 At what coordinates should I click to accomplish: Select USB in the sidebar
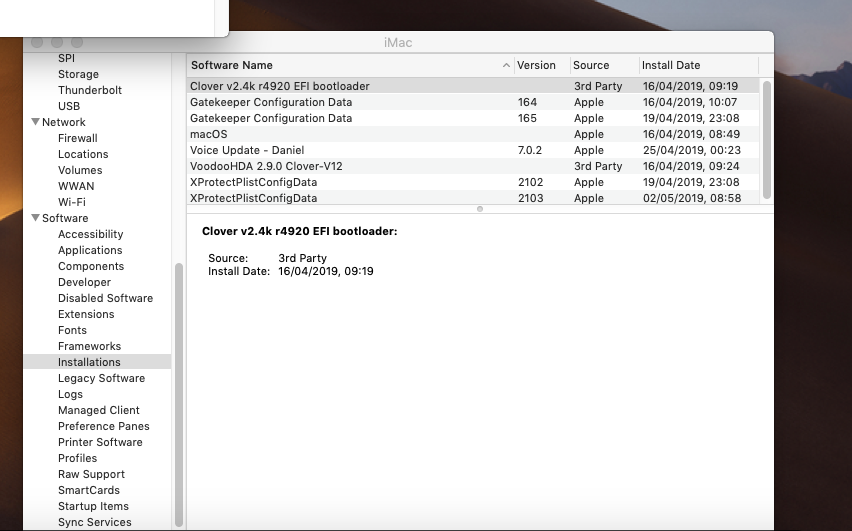click(x=69, y=106)
